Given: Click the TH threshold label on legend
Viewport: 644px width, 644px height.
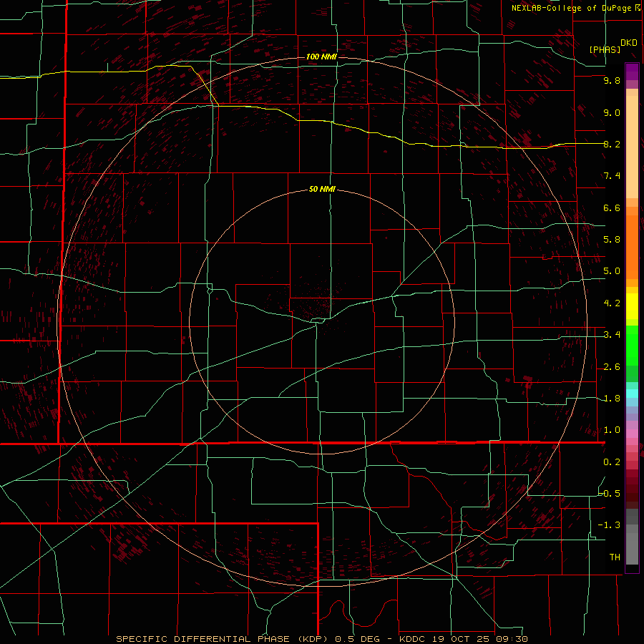Looking at the screenshot, I should point(614,557).
